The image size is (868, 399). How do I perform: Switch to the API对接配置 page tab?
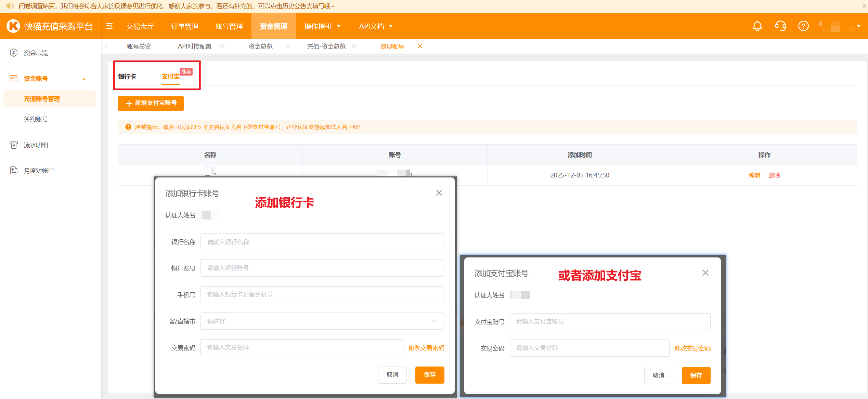194,46
